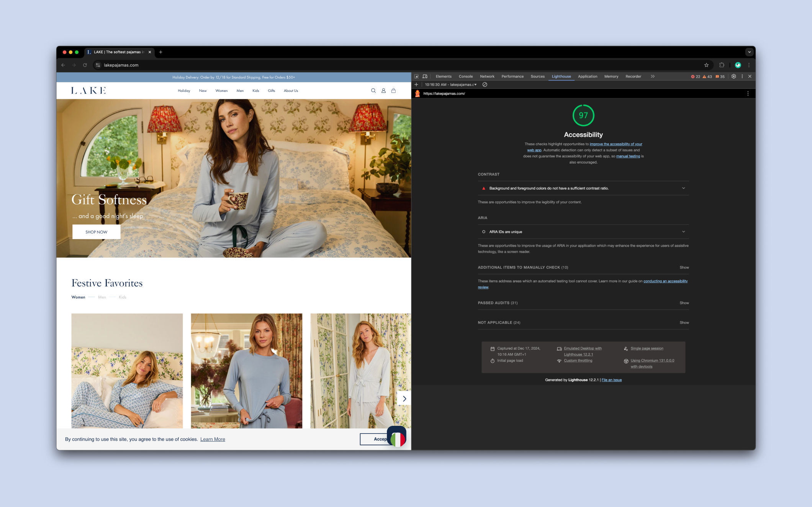Expand ARIA IDs are unique audit
The image size is (812, 507).
coord(683,232)
